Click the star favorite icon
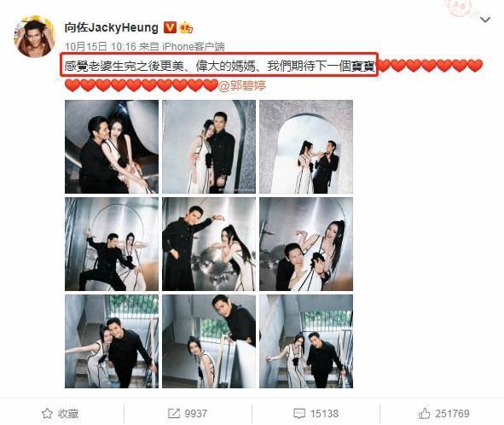Screen dimensions: 504x425 pyautogui.click(x=47, y=413)
